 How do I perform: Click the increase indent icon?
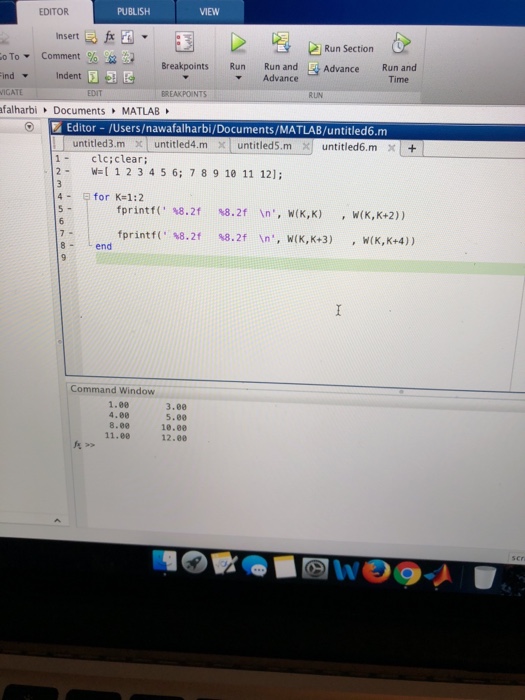(x=111, y=77)
